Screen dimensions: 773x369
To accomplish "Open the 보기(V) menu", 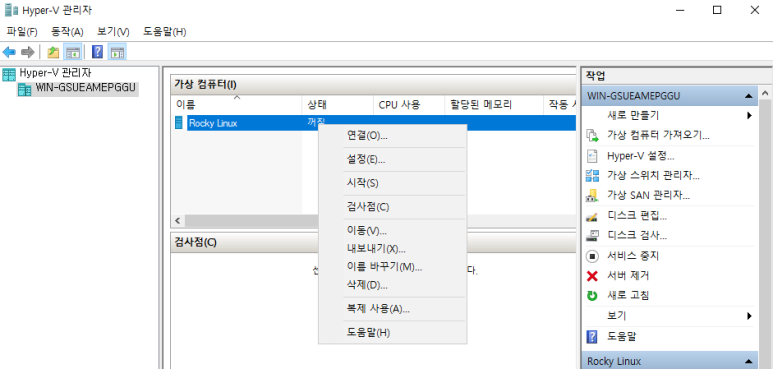I will pyautogui.click(x=113, y=32).
